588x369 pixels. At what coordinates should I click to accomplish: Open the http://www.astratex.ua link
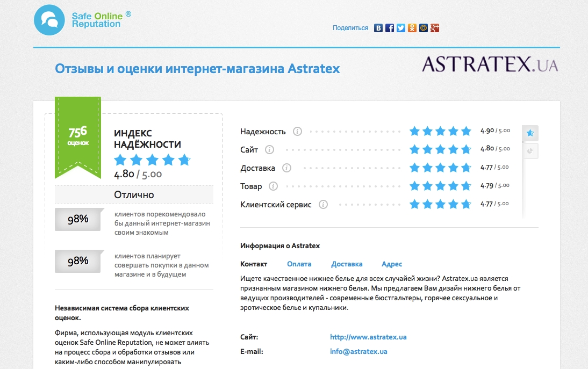click(368, 337)
